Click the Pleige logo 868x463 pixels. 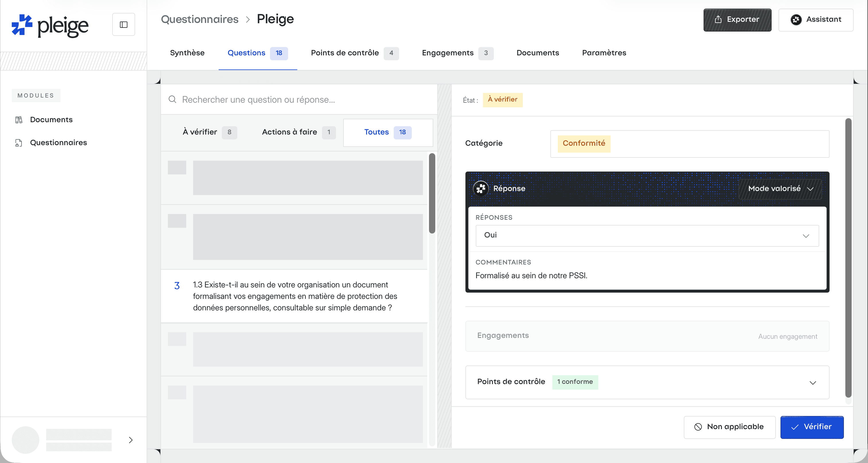(50, 25)
